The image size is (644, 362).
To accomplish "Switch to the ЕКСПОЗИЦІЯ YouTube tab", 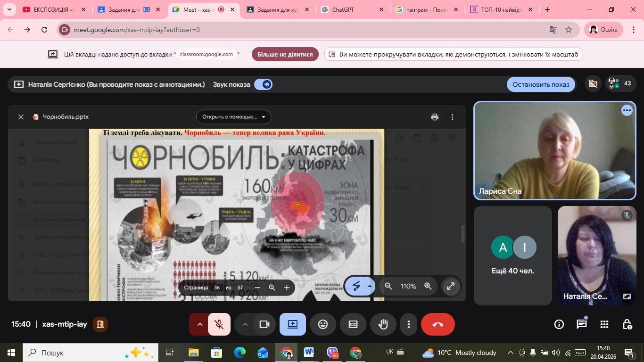I will coord(53,9).
